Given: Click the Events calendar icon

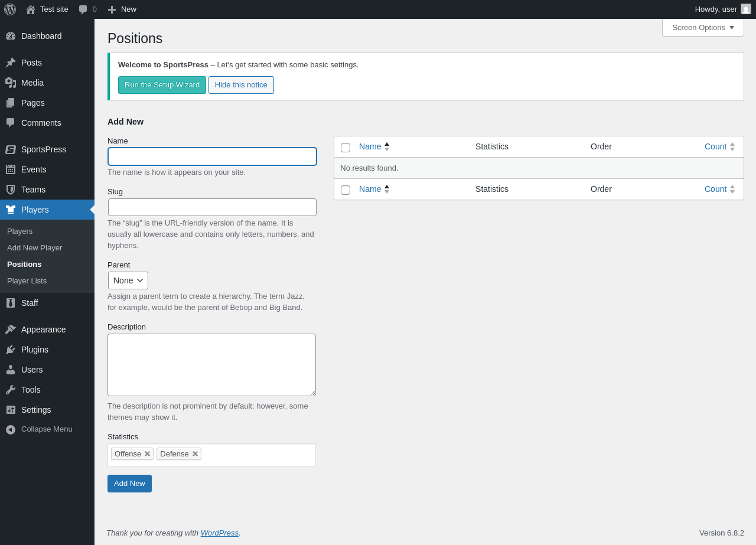Looking at the screenshot, I should pos(11,169).
